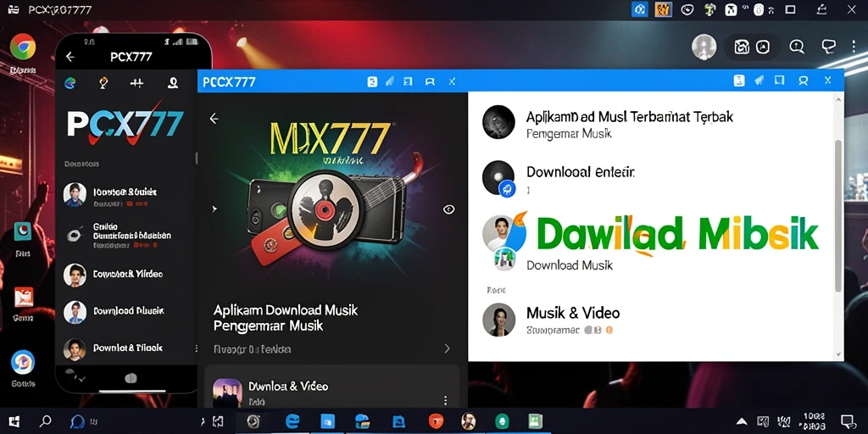Viewport: 868px width, 434px height.
Task: Open the green square spreadsheet taskbar app
Action: click(x=534, y=421)
